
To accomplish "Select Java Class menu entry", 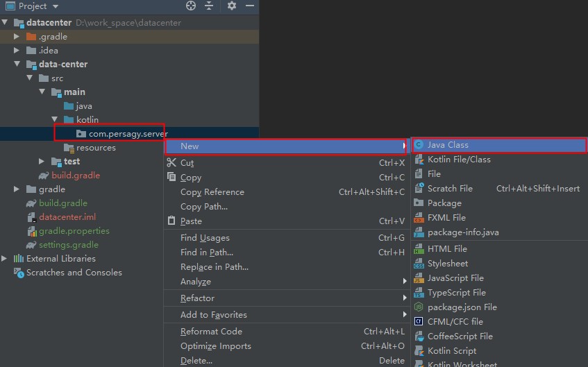I will coord(448,145).
